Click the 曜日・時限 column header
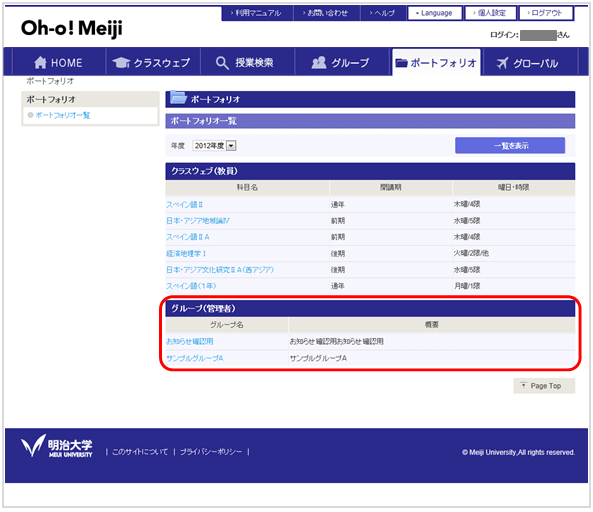Screen dimensions: 593x512 (x=514, y=187)
